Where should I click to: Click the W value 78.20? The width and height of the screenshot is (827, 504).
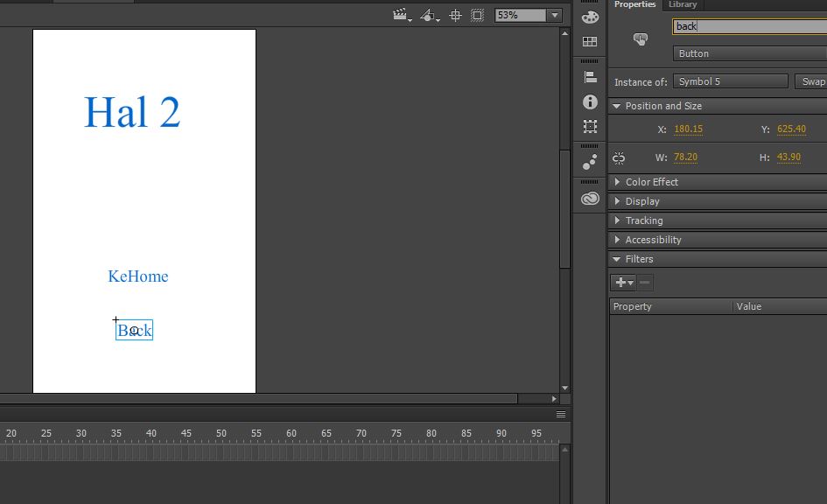(x=685, y=157)
